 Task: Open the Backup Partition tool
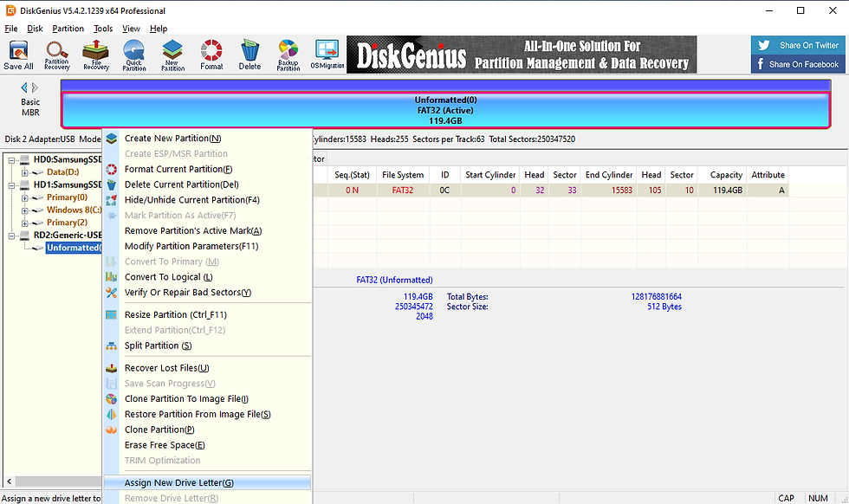pos(288,55)
